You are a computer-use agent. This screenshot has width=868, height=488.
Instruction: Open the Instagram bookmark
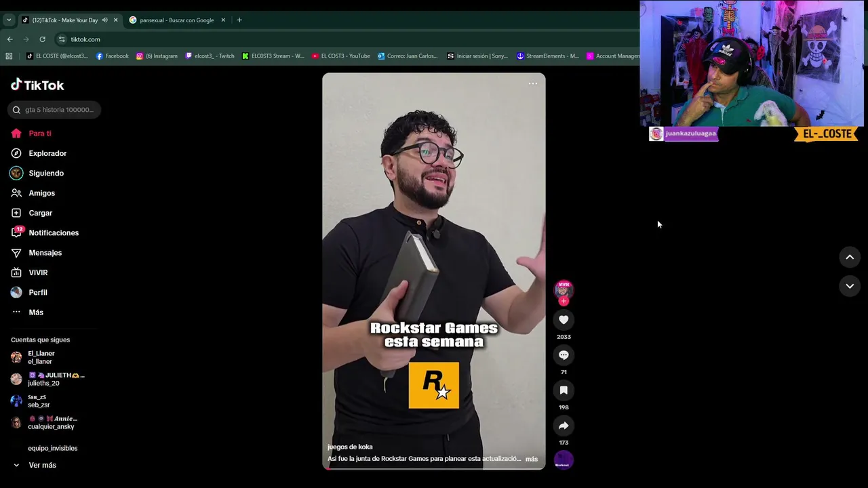157,56
